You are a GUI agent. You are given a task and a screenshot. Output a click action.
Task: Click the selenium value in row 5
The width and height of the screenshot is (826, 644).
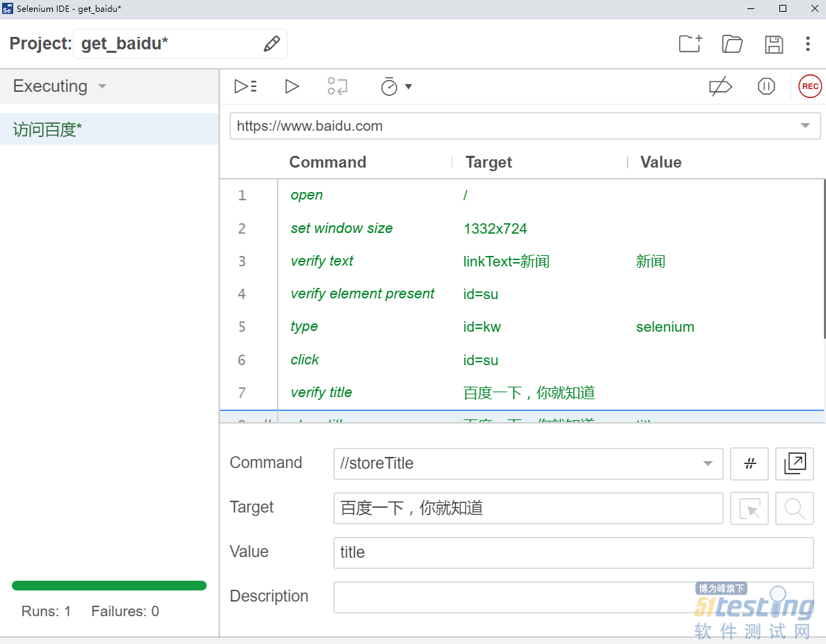tap(665, 327)
